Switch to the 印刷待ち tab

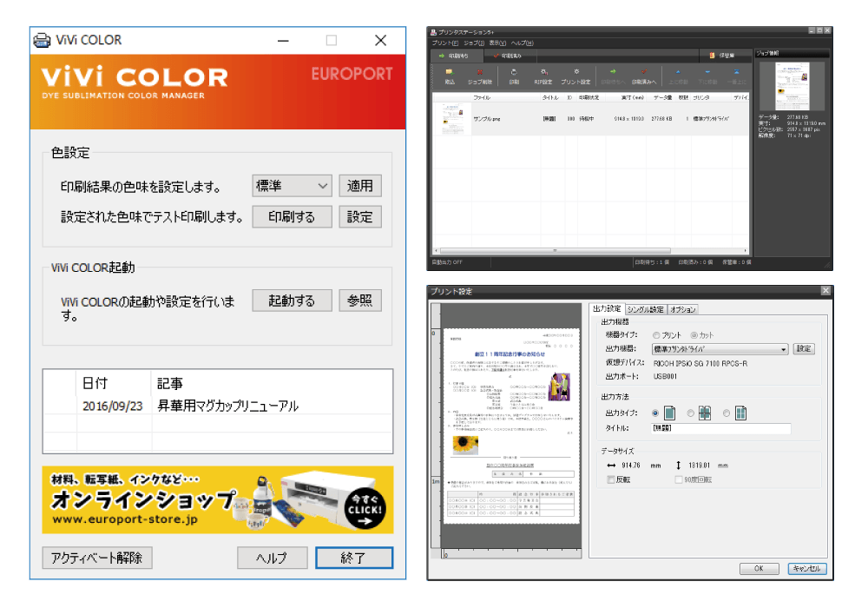click(457, 56)
